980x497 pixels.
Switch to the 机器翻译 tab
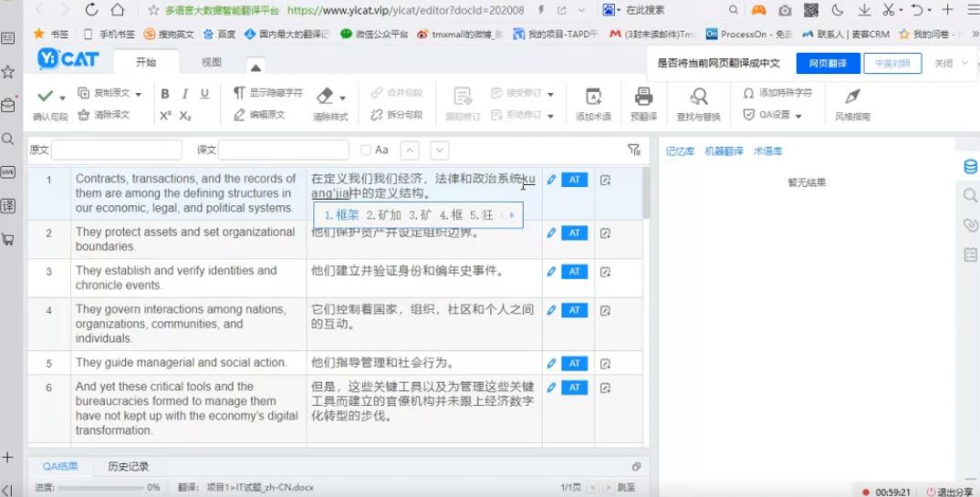click(724, 151)
